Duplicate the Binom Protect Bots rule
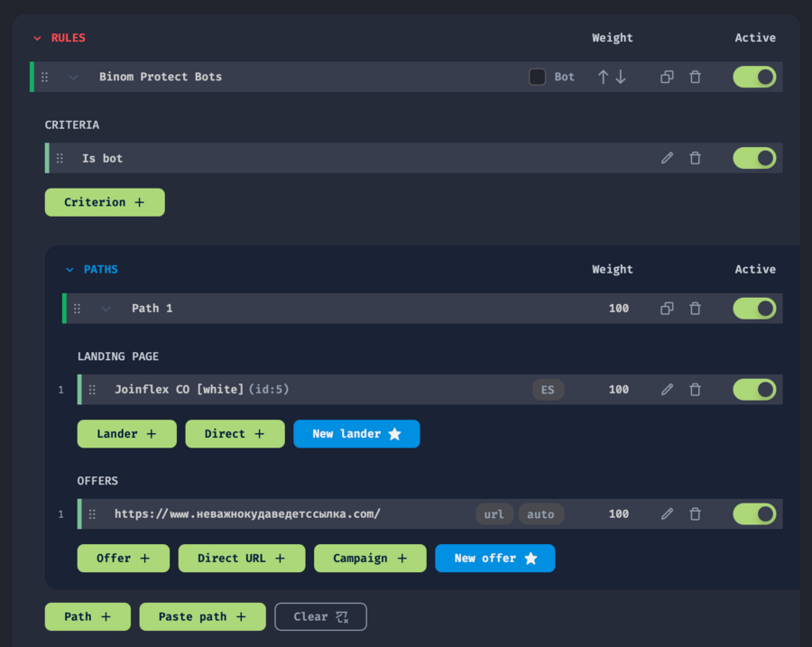The height and width of the screenshot is (647, 812). [x=667, y=77]
